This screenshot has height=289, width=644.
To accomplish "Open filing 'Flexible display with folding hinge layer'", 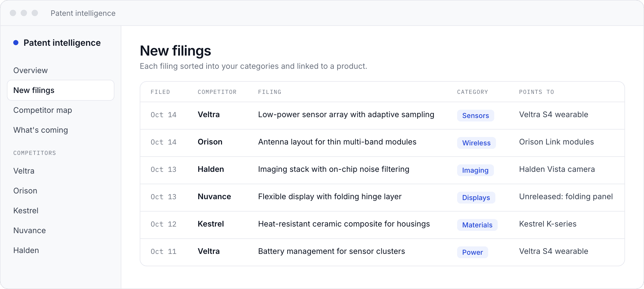I will pos(330,197).
